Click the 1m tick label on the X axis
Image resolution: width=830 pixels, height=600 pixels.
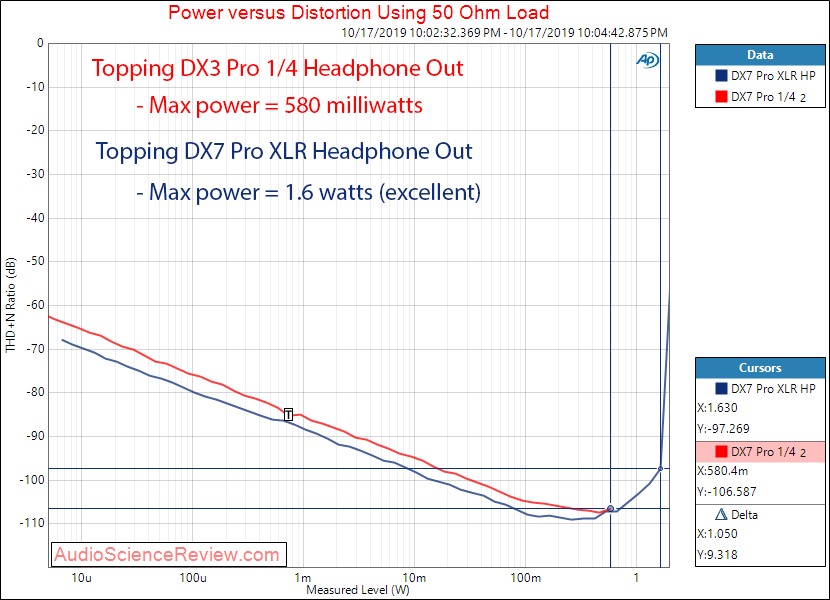(303, 578)
